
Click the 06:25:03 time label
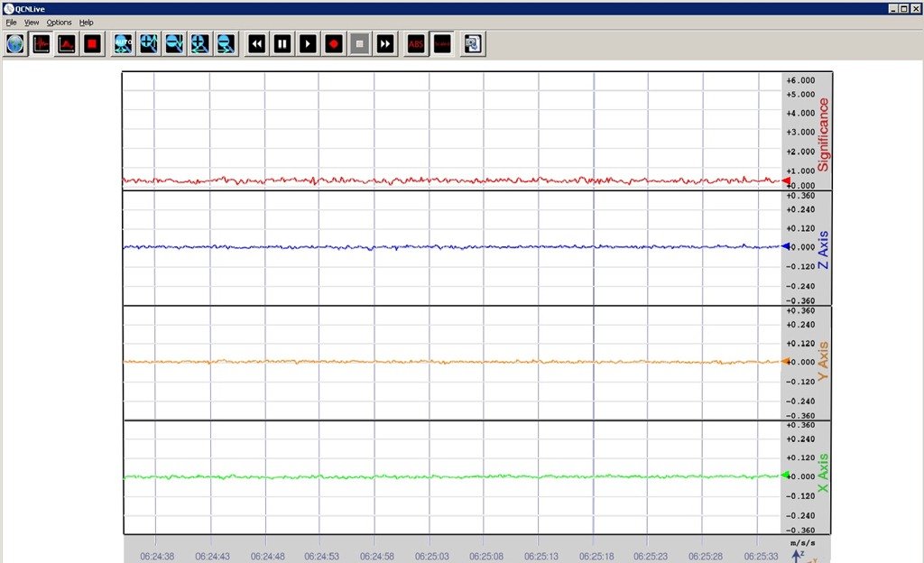click(x=432, y=556)
